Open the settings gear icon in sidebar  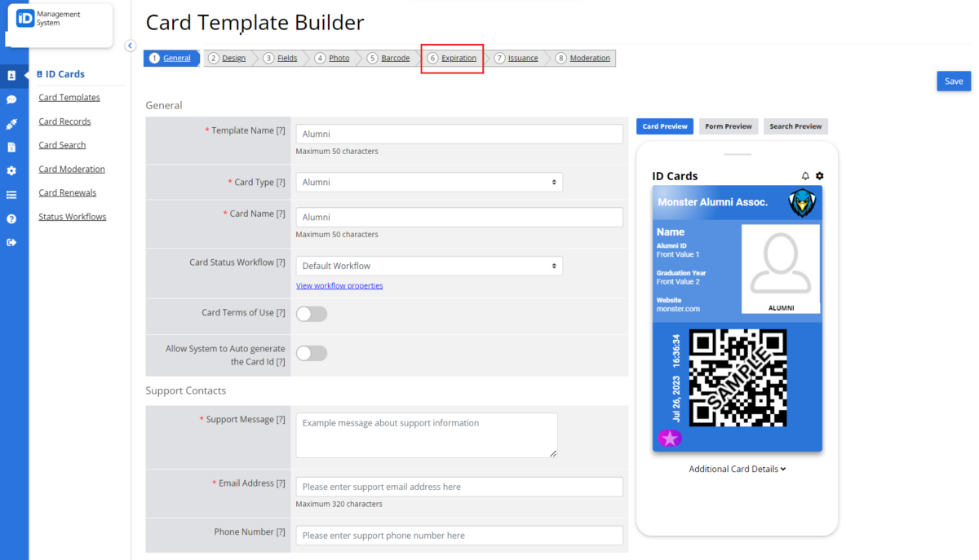click(x=12, y=170)
